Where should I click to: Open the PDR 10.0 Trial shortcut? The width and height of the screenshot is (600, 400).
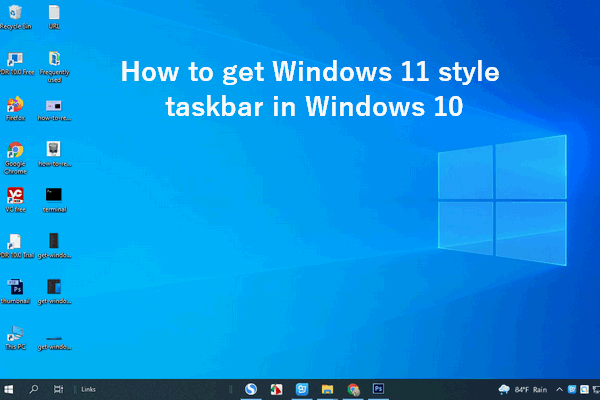click(16, 246)
